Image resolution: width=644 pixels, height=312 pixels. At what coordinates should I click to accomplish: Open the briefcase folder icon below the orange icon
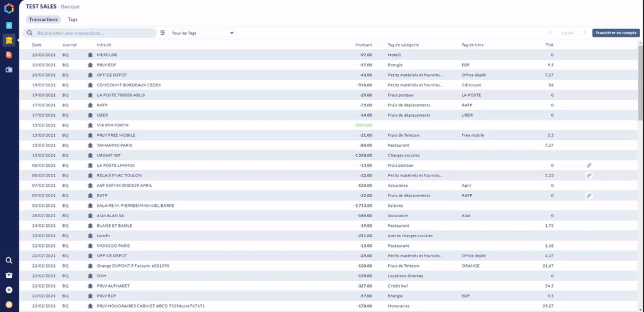tap(9, 70)
